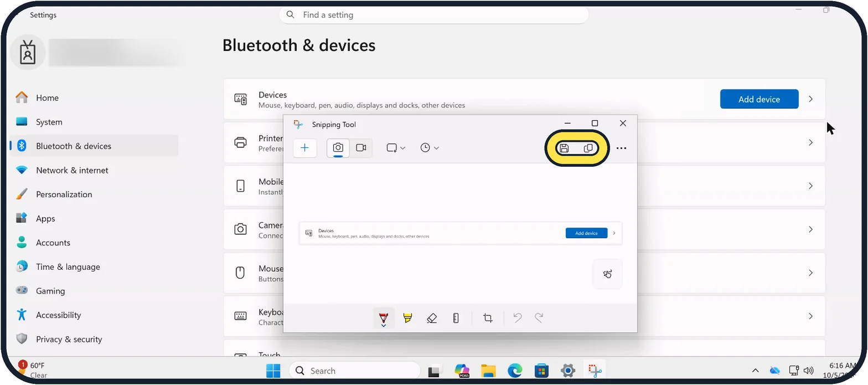
Task: Show hidden system tray icons
Action: point(755,371)
